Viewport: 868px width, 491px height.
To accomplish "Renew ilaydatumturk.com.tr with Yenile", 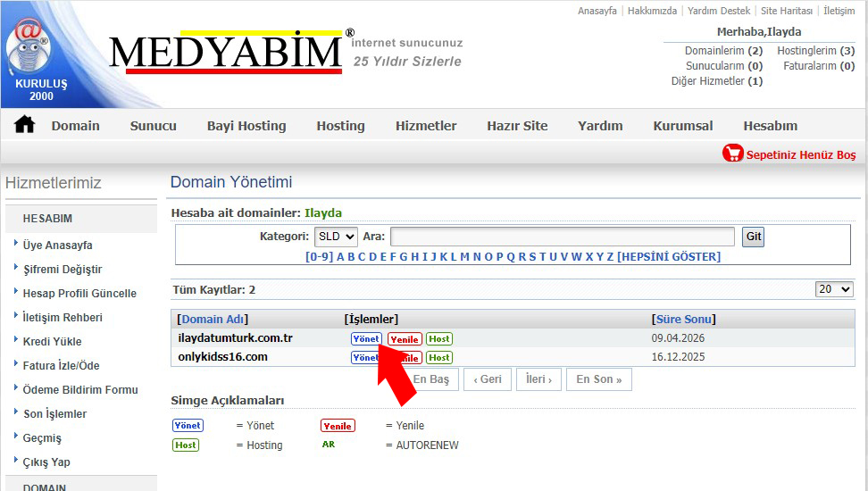I will tap(405, 339).
